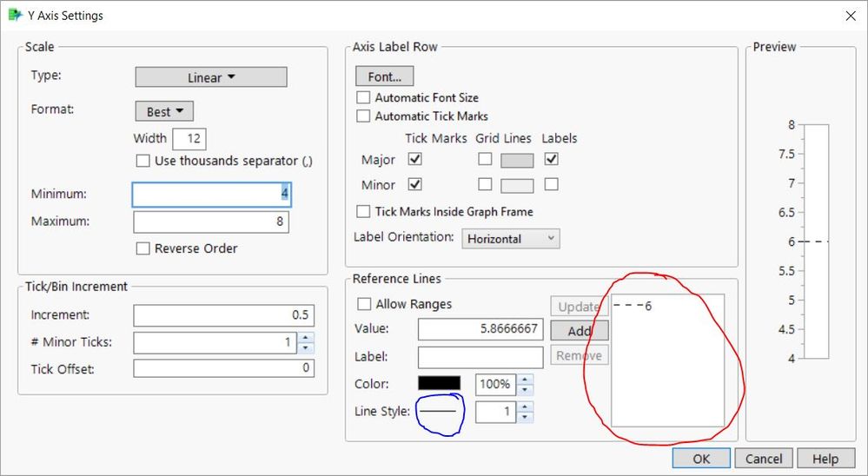
Task: Enable Allow Ranges checkbox
Action: pyautogui.click(x=364, y=304)
